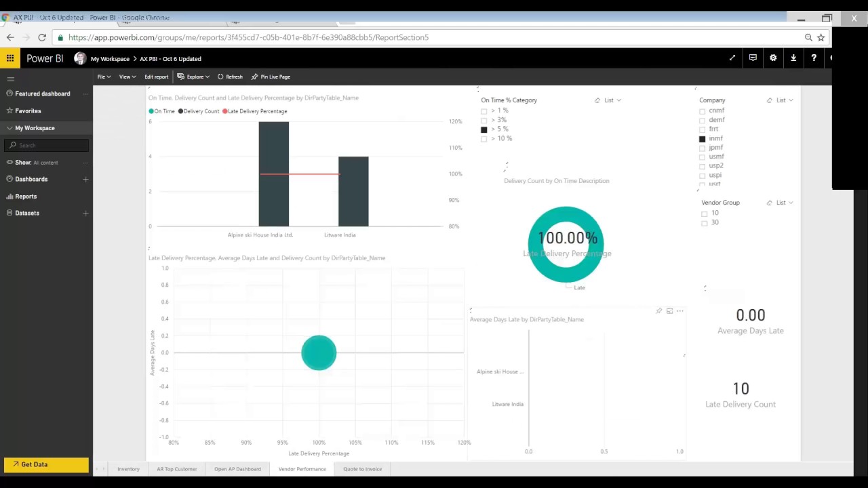Check the > 10 % category box

click(x=484, y=139)
